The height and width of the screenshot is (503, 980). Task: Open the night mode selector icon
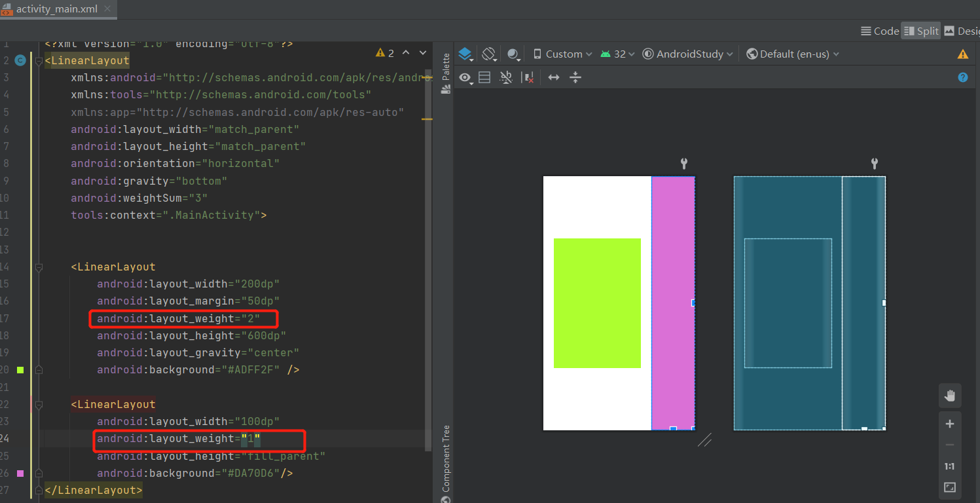514,54
